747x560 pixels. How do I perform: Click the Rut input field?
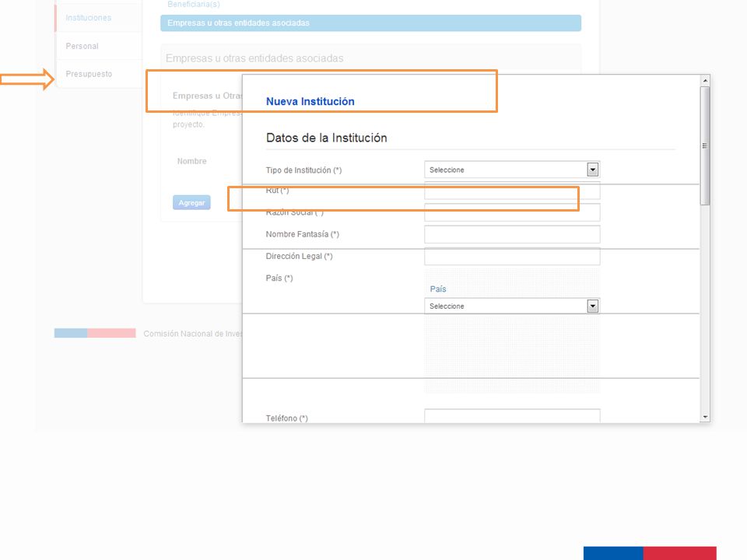click(x=512, y=191)
